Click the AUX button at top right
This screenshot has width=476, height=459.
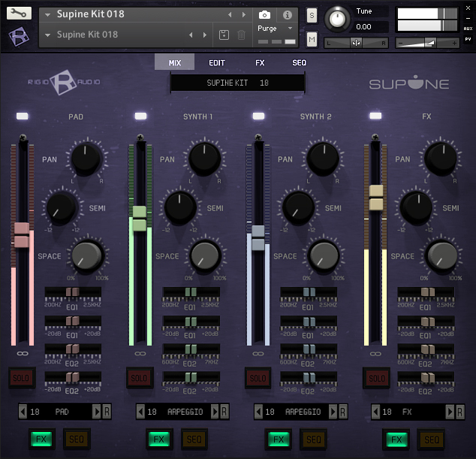[x=468, y=29]
